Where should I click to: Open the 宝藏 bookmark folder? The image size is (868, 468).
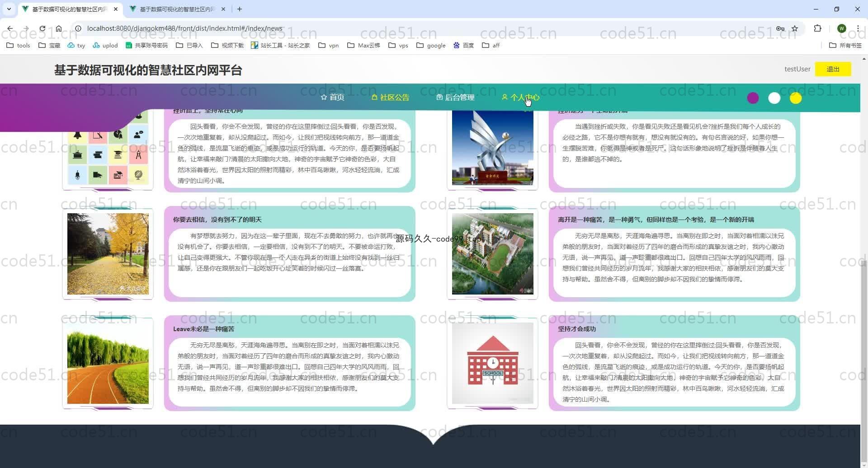click(49, 45)
